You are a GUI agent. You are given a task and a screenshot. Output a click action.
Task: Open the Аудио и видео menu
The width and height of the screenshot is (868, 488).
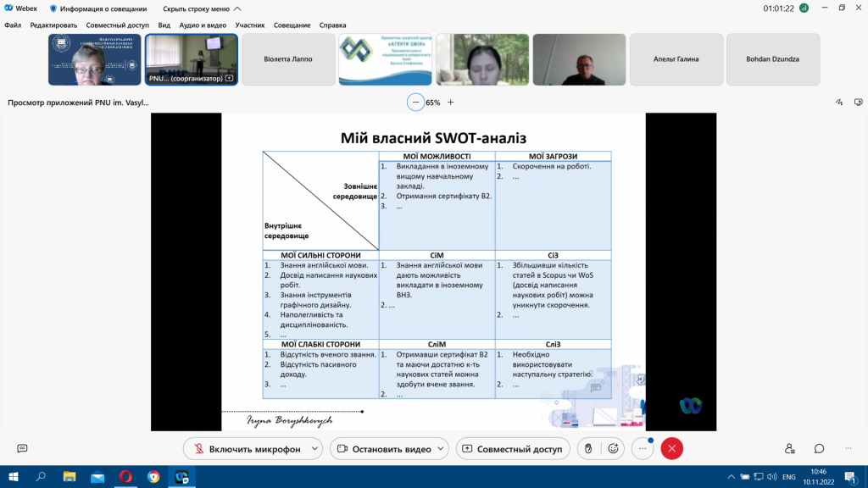(x=203, y=25)
